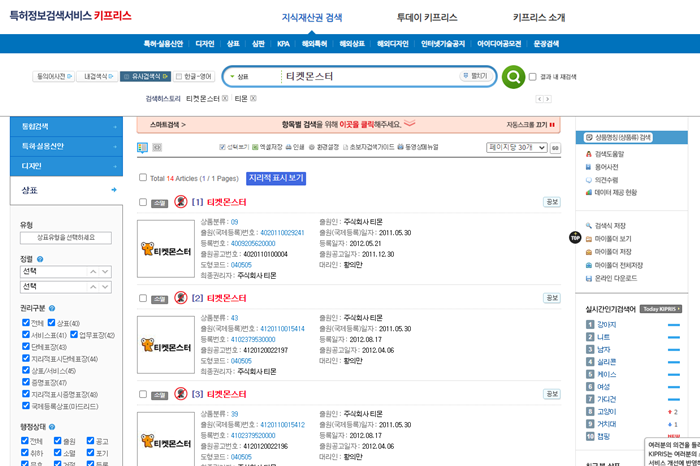Screen dimensions: 700x466
Task: Check the box for result [3]
Action: point(143,394)
